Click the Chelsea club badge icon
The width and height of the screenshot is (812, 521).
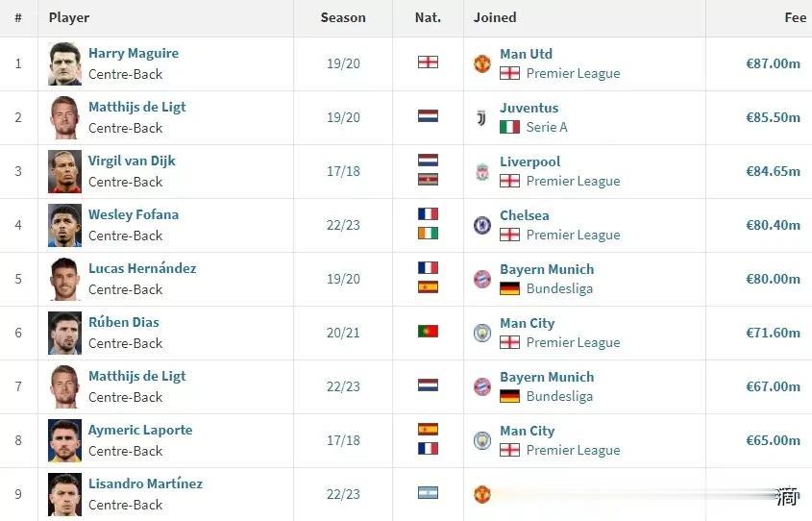pos(482,225)
